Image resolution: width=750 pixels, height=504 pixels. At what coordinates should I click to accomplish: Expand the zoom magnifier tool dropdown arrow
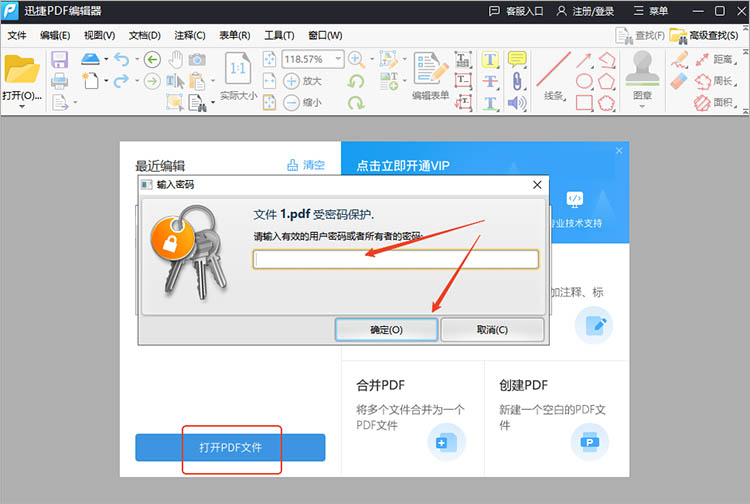click(372, 59)
